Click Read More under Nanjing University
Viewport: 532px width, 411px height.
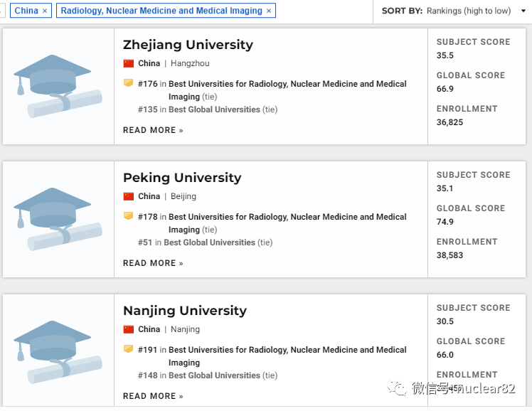pos(153,396)
